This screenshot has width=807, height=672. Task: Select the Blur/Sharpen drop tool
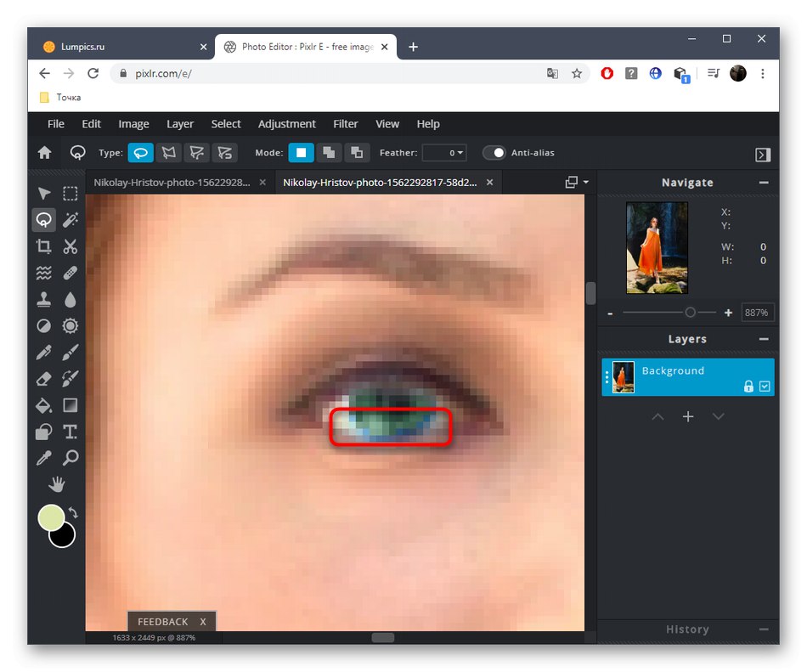[x=71, y=299]
